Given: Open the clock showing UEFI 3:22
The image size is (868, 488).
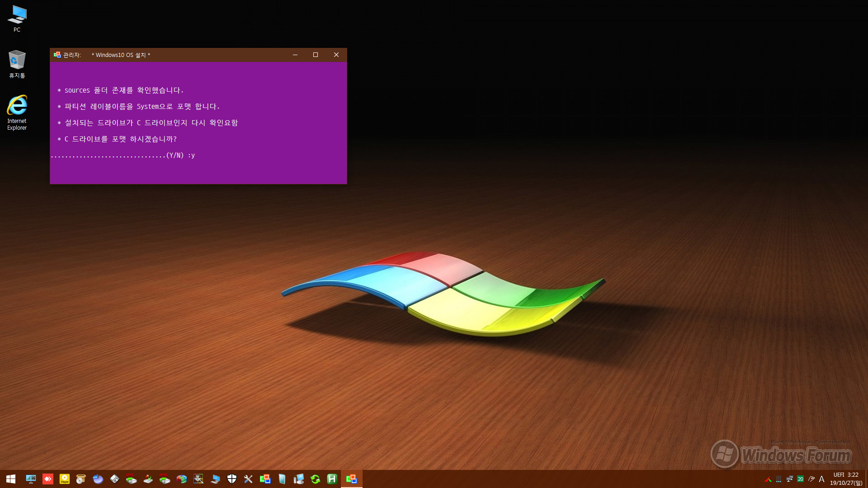Looking at the screenshot, I should [x=846, y=479].
